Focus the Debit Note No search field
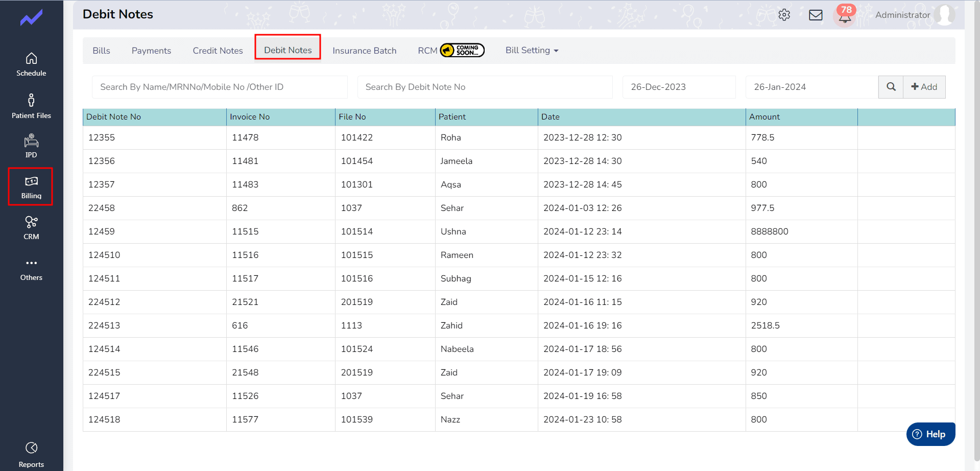Viewport: 980px width, 471px height. click(485, 87)
